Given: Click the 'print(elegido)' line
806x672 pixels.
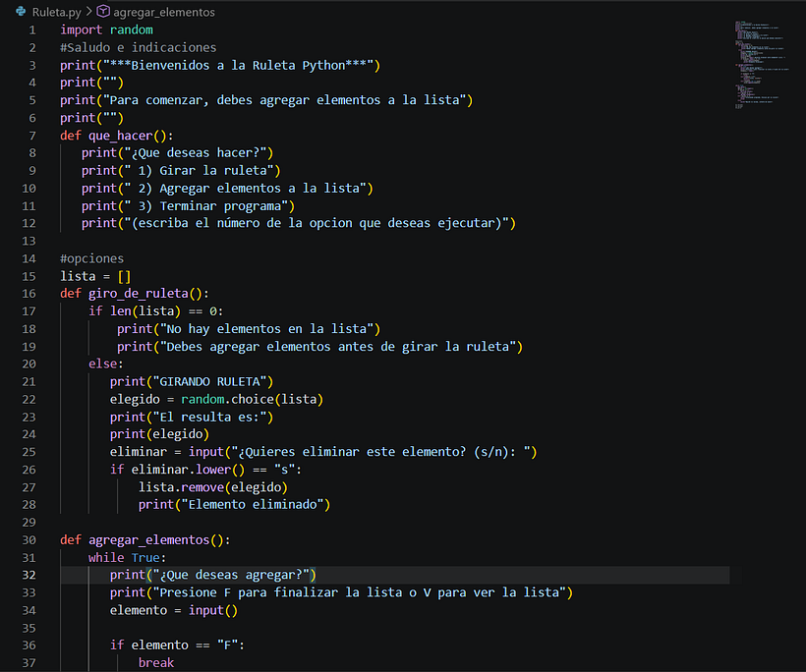Looking at the screenshot, I should click(159, 434).
